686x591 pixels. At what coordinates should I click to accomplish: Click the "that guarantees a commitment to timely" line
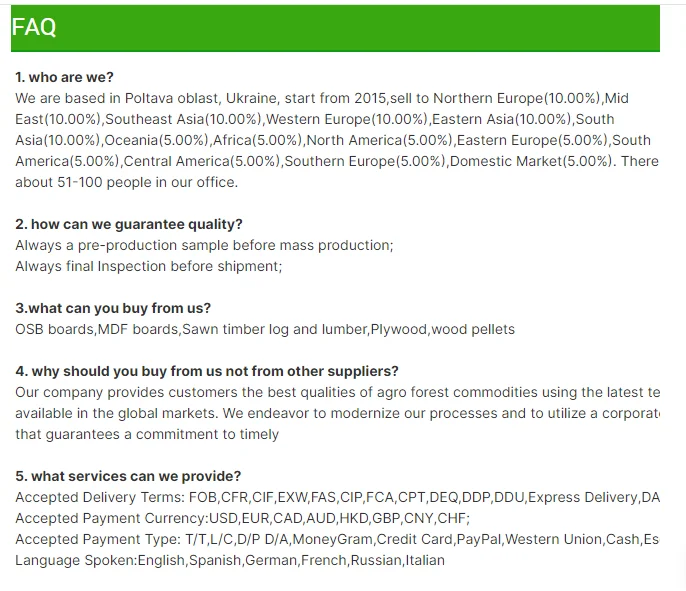click(x=147, y=434)
